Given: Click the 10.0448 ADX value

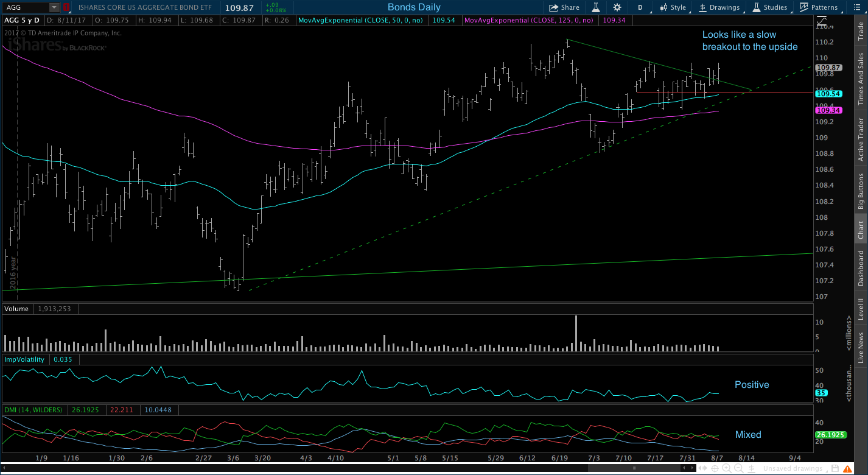Looking at the screenshot, I should (x=158, y=410).
